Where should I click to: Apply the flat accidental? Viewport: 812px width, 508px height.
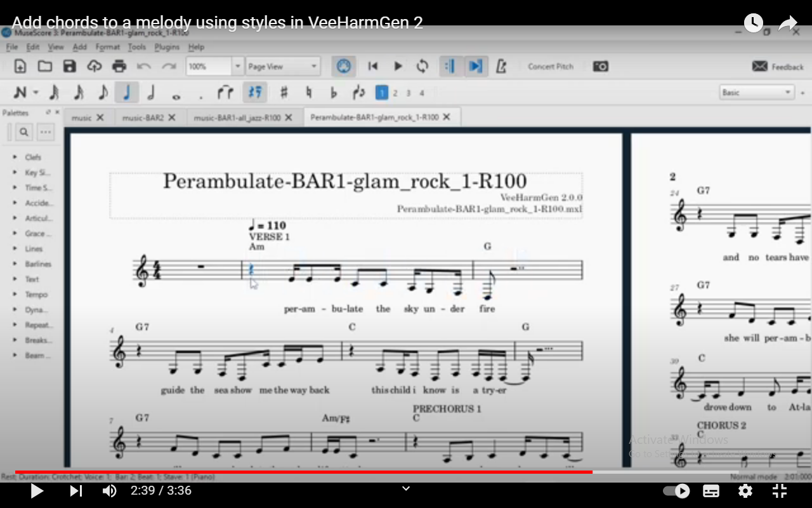334,93
